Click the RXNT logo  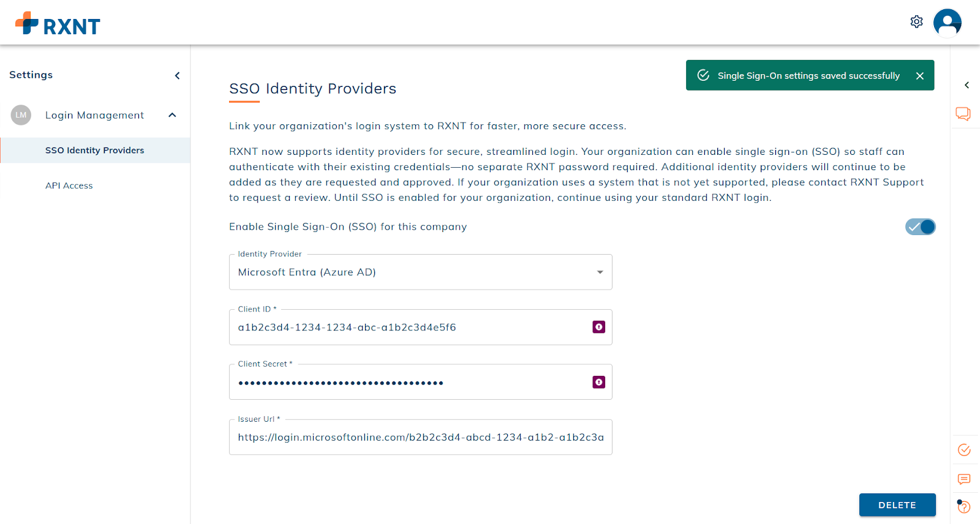point(58,24)
